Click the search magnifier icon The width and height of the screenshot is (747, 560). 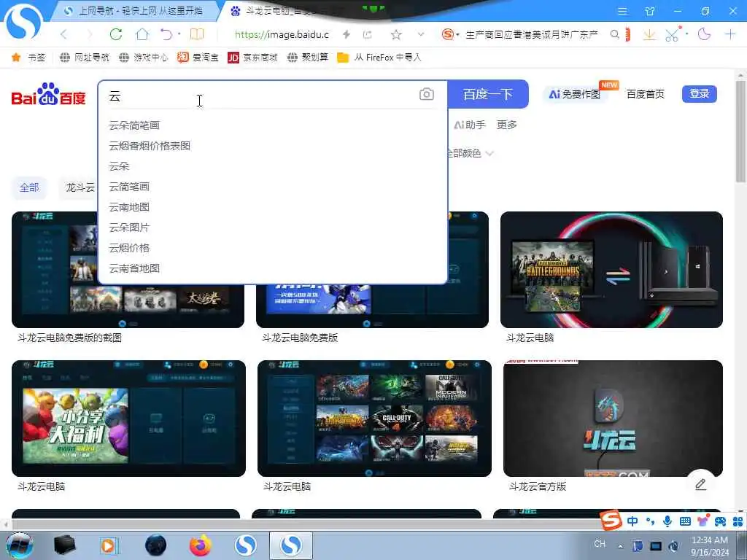click(614, 34)
